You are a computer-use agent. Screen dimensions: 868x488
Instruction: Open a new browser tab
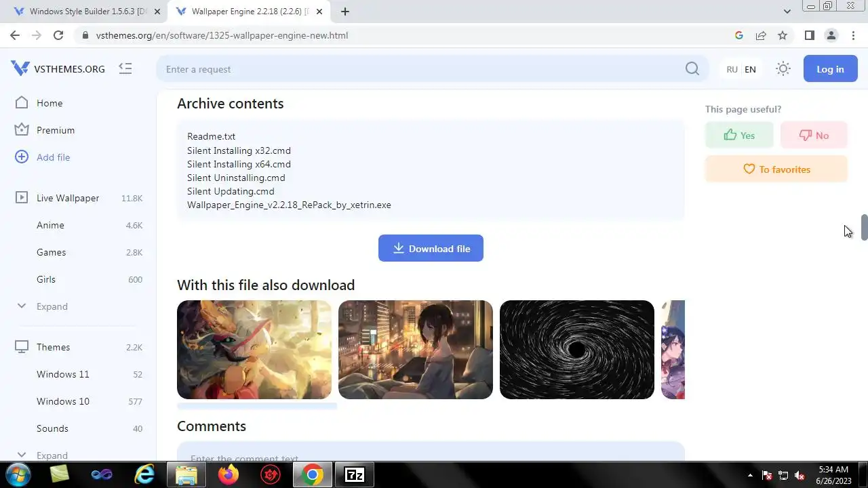pos(345,12)
